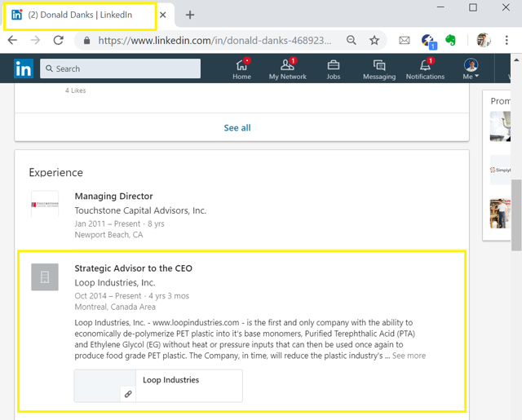Image resolution: width=522 pixels, height=420 pixels.
Task: Go back to previous page
Action: tap(12, 40)
